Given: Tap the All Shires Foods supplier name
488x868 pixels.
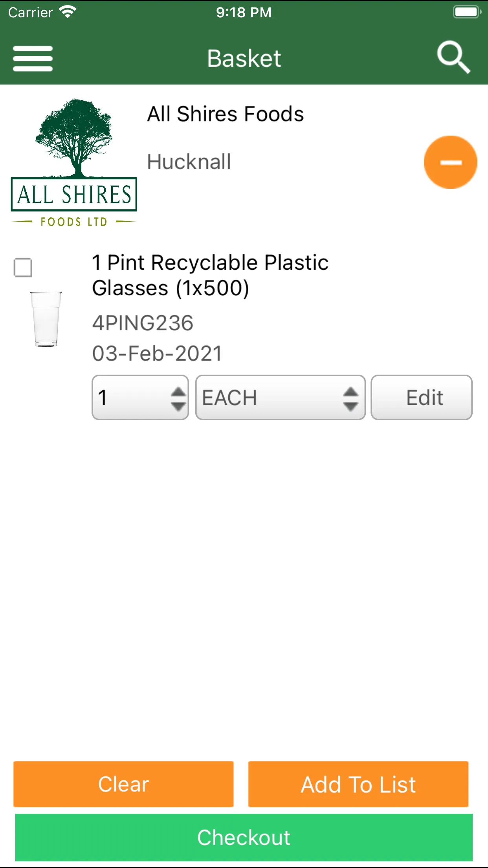Looking at the screenshot, I should tap(226, 114).
